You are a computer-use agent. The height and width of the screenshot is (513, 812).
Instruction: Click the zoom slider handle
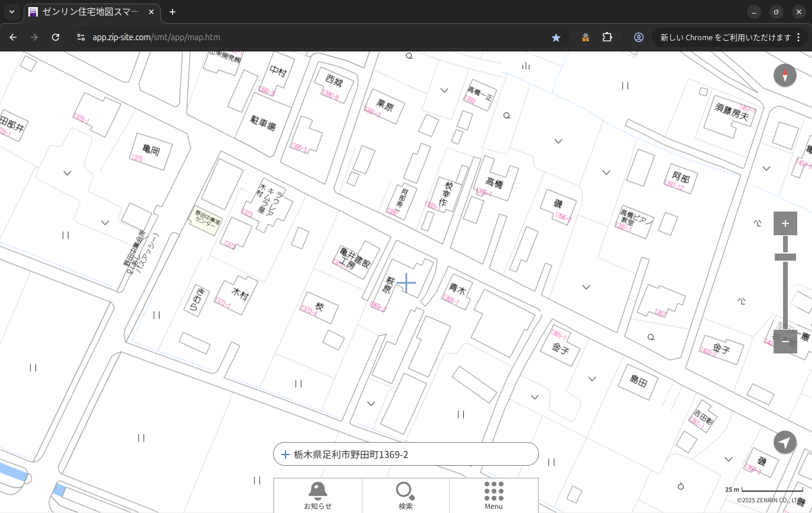coord(785,257)
